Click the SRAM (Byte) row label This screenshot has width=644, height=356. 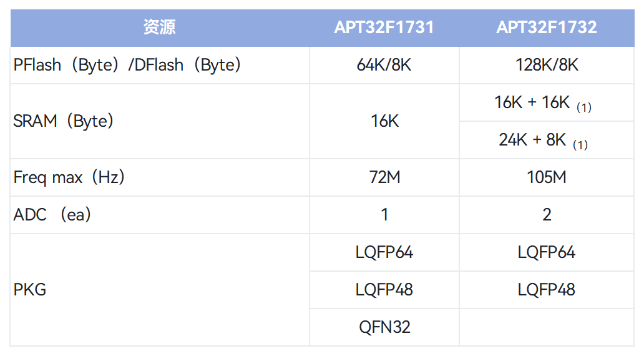[64, 121]
